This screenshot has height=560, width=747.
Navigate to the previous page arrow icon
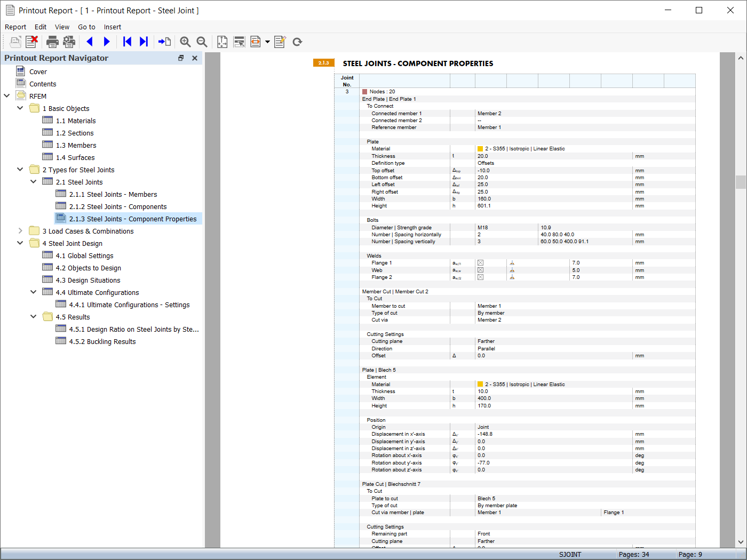click(x=89, y=42)
